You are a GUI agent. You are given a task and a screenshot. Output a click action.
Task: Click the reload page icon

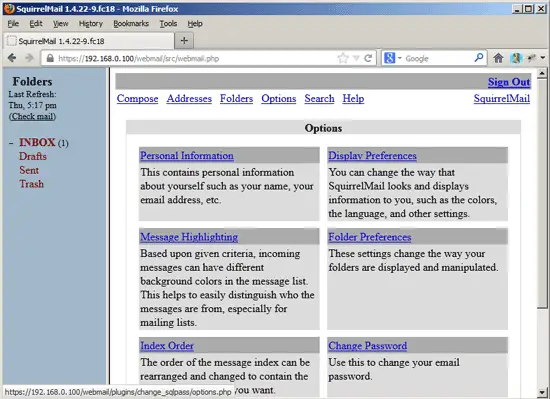368,58
